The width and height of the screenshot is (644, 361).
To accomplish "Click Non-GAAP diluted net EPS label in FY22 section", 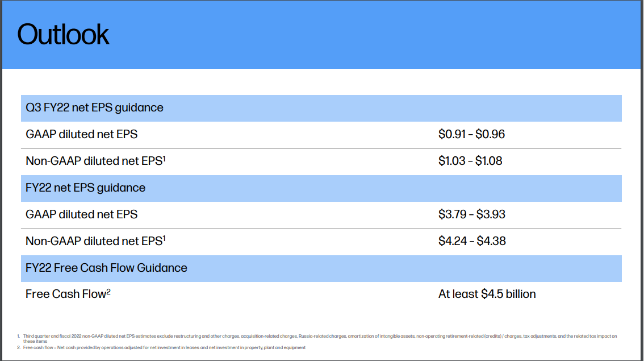I will 94,242.
